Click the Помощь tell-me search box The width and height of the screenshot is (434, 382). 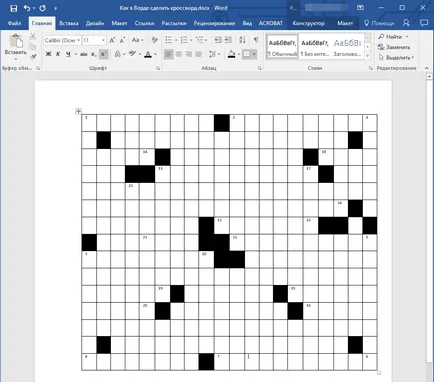[379, 23]
